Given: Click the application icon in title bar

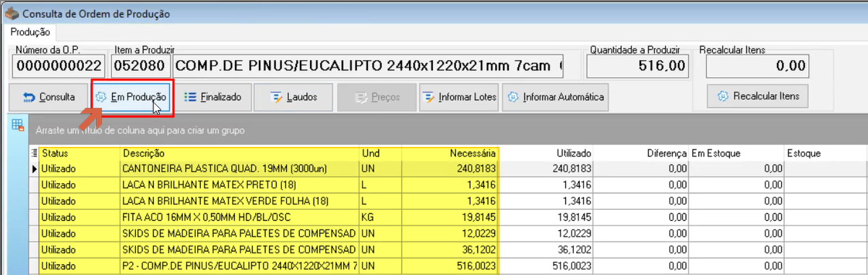Looking at the screenshot, I should click(x=12, y=12).
